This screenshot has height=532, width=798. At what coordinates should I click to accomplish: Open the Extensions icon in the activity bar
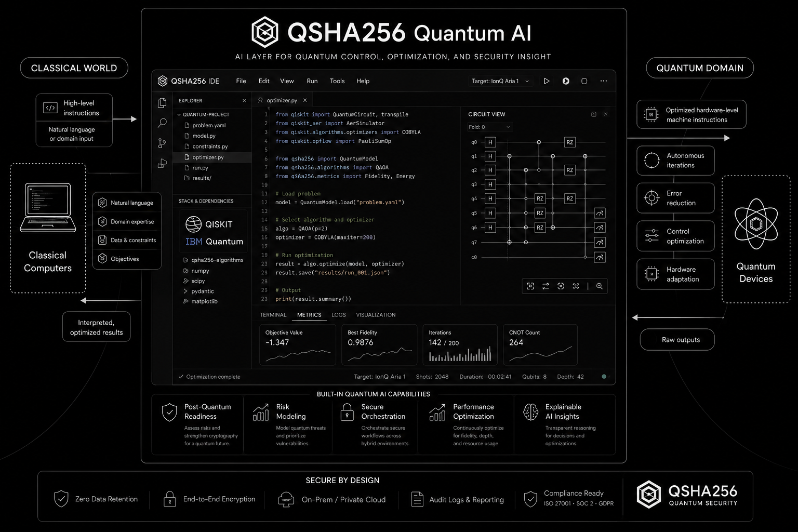[162, 163]
